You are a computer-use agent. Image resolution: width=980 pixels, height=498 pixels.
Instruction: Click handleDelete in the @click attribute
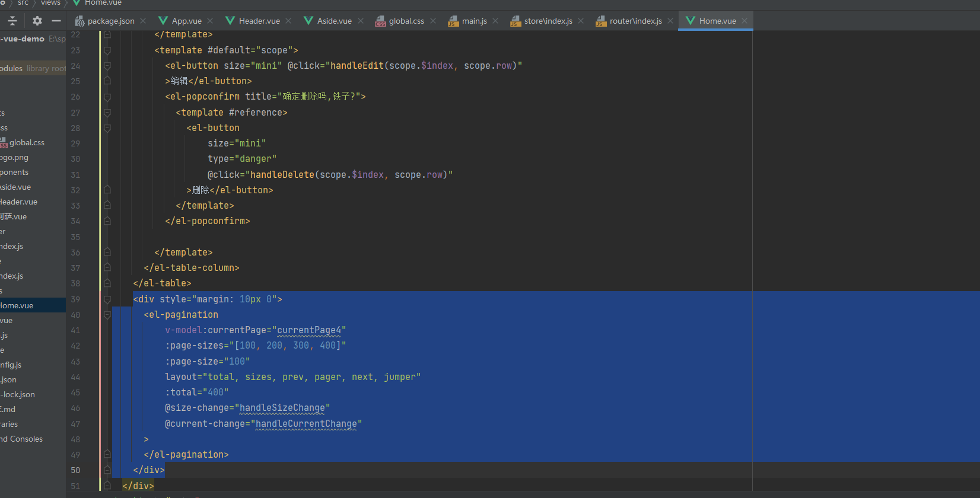282,175
